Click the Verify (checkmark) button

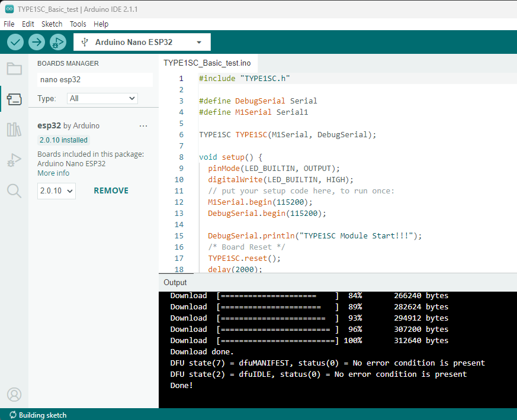15,42
